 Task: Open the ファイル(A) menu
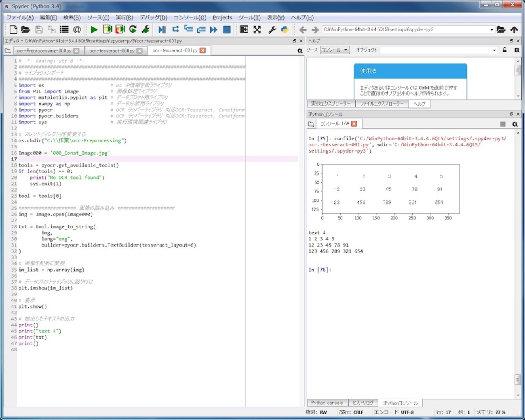[x=20, y=17]
